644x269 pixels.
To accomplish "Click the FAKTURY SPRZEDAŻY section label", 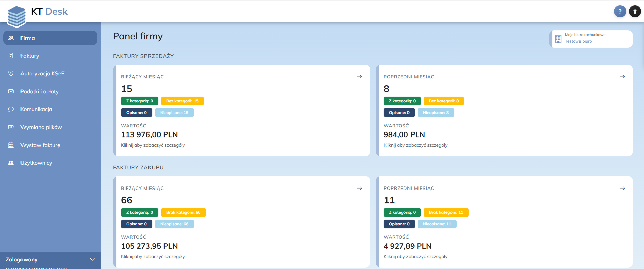I will pyautogui.click(x=143, y=56).
